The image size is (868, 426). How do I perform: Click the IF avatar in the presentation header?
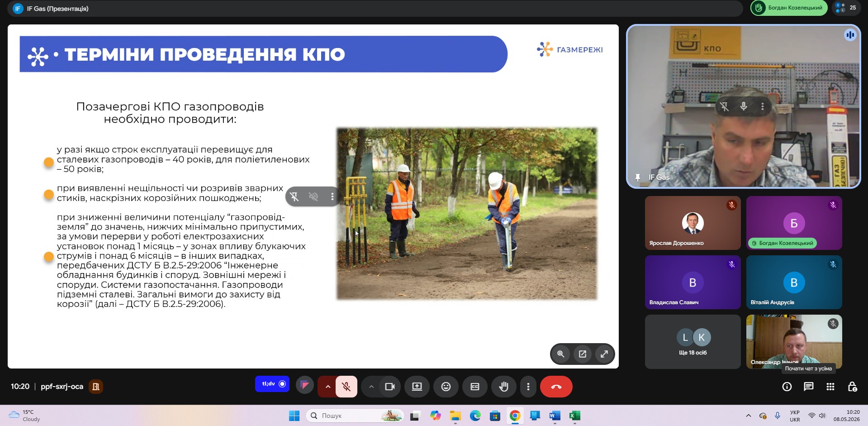click(18, 9)
